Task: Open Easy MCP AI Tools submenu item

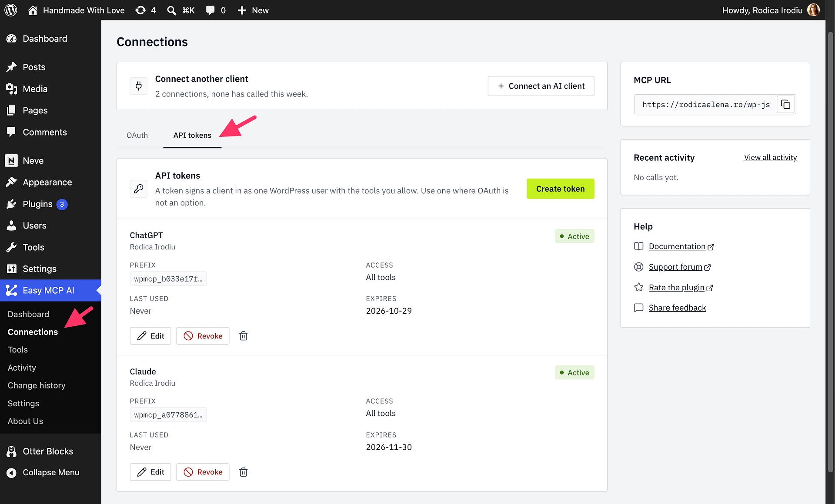Action: point(18,350)
